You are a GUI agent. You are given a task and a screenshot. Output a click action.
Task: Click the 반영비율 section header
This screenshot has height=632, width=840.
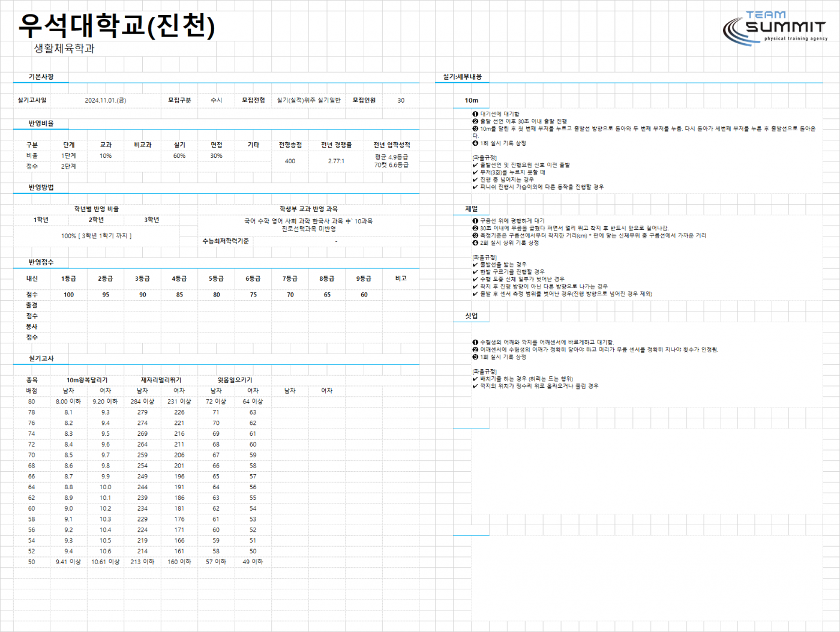[x=41, y=123]
